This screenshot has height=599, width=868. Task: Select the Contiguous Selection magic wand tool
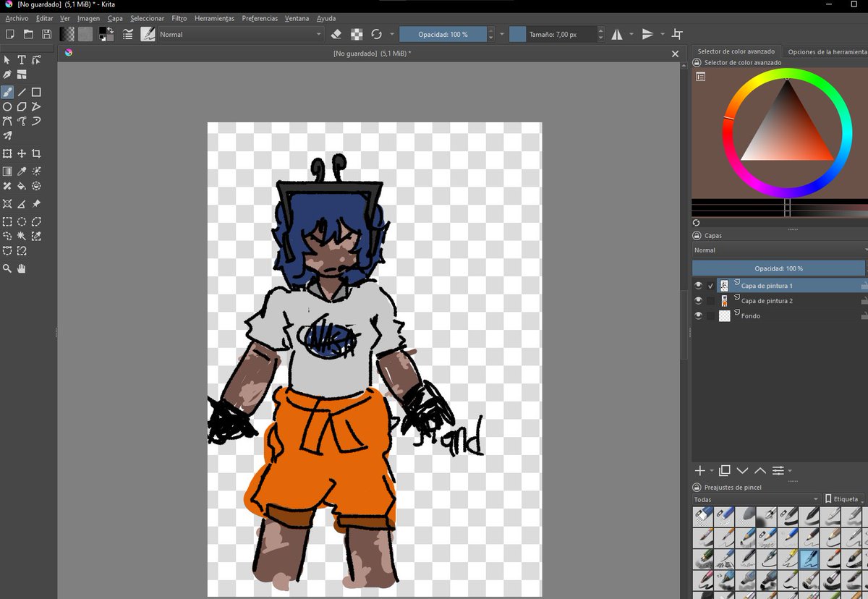point(22,236)
